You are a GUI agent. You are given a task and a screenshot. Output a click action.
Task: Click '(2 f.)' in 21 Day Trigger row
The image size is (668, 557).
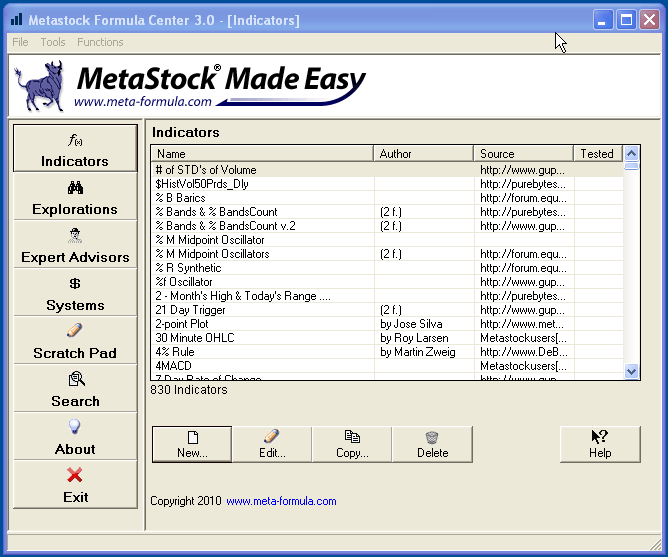tap(391, 310)
